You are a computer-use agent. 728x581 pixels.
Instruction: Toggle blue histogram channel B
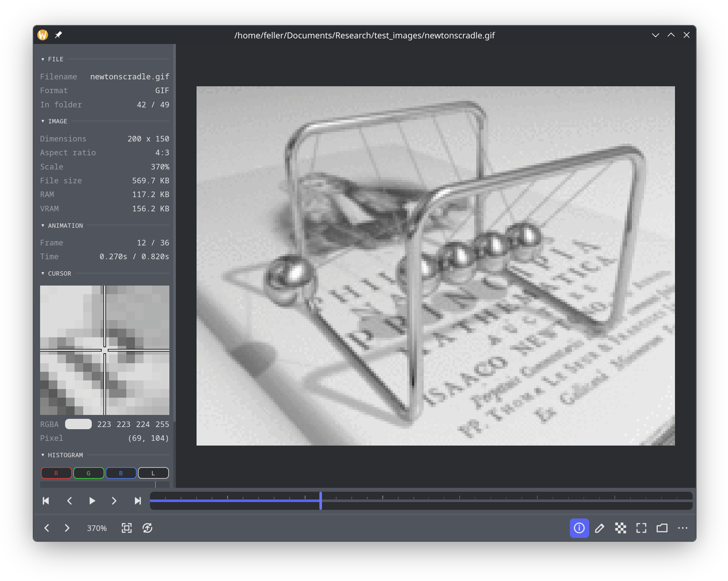(121, 473)
